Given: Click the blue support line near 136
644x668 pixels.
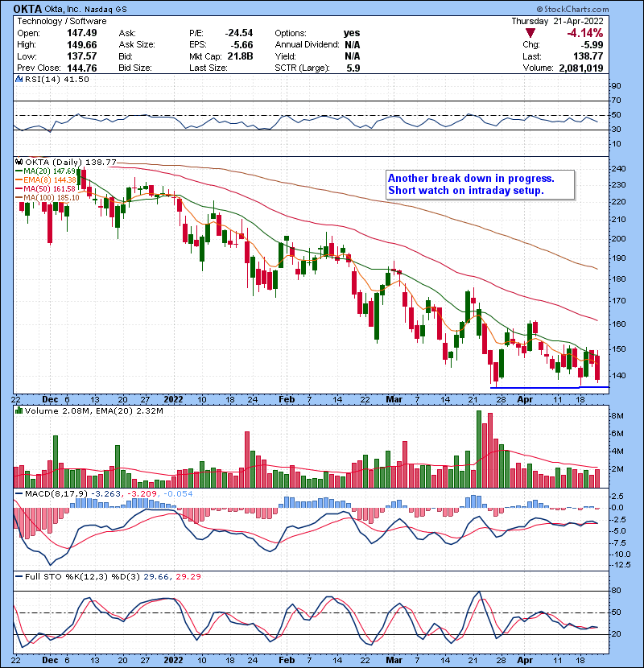Looking at the screenshot, I should [x=550, y=387].
